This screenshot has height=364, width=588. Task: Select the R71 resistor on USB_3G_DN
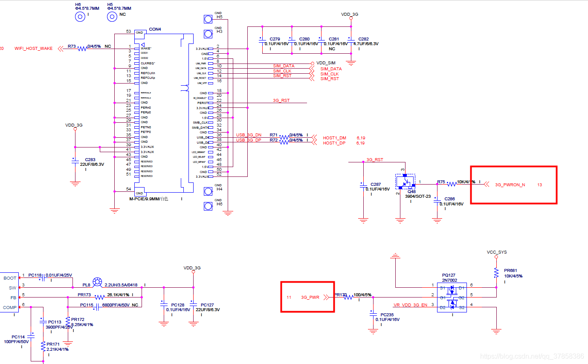tap(284, 137)
